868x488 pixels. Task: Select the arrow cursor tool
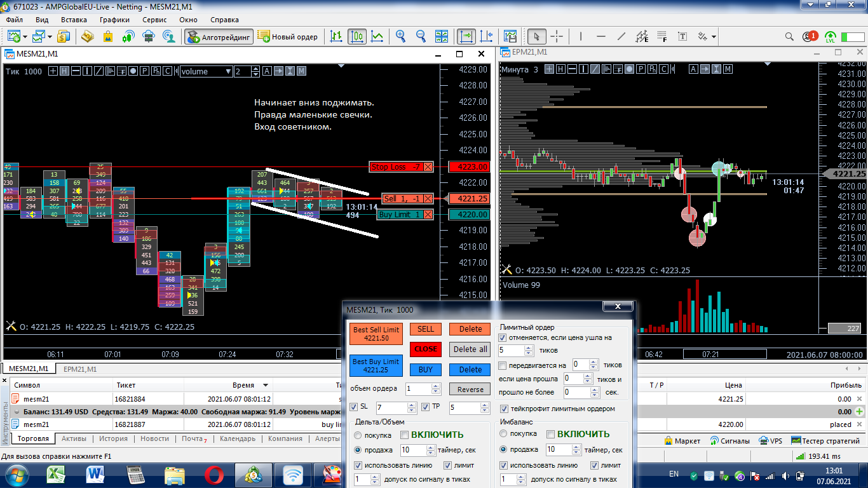(x=537, y=36)
